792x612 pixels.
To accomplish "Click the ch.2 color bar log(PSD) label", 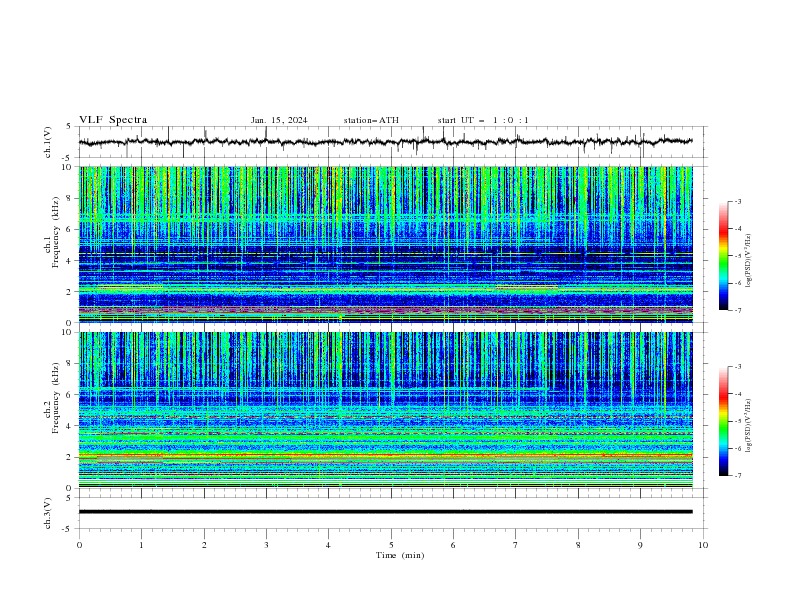I will click(x=748, y=425).
